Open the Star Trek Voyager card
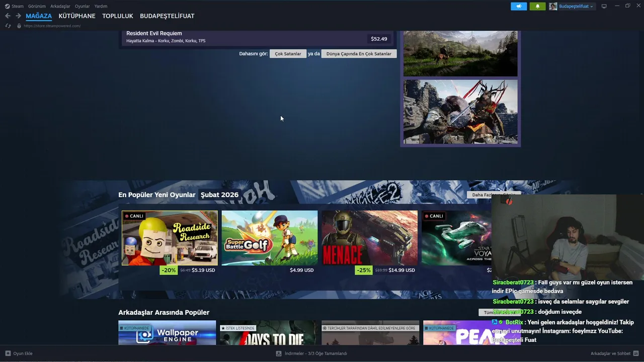Image resolution: width=644 pixels, height=362 pixels. point(456,238)
